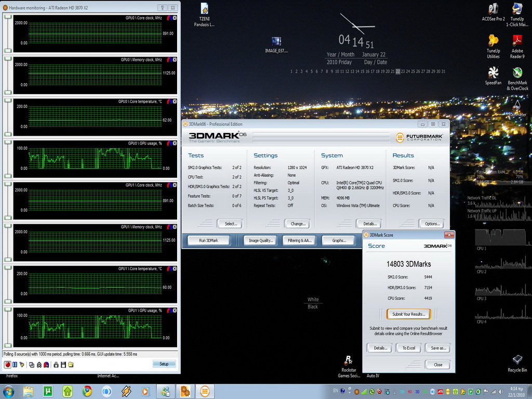Open TZENI Pandazis document on desktop
The height and width of the screenshot is (399, 532).
click(x=204, y=15)
